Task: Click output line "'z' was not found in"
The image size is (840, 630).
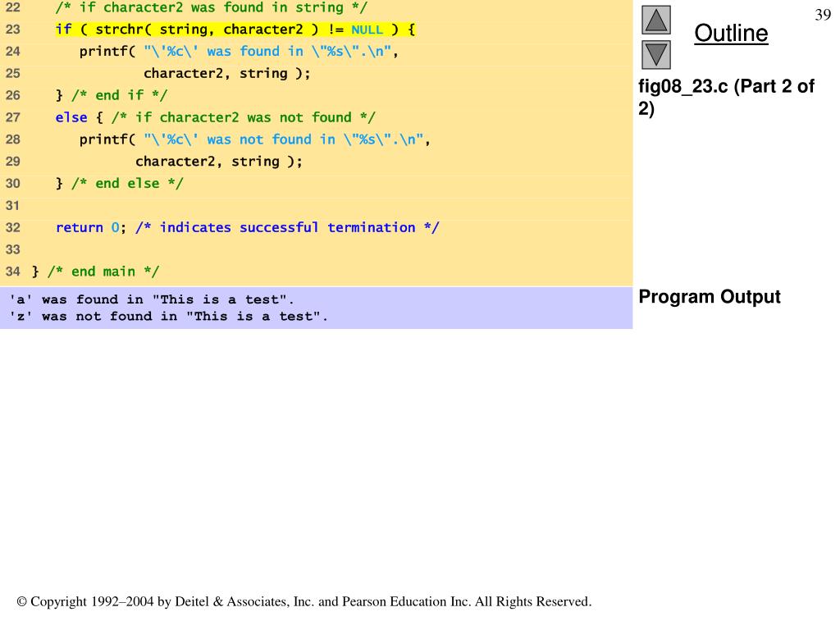Action: pos(168,317)
